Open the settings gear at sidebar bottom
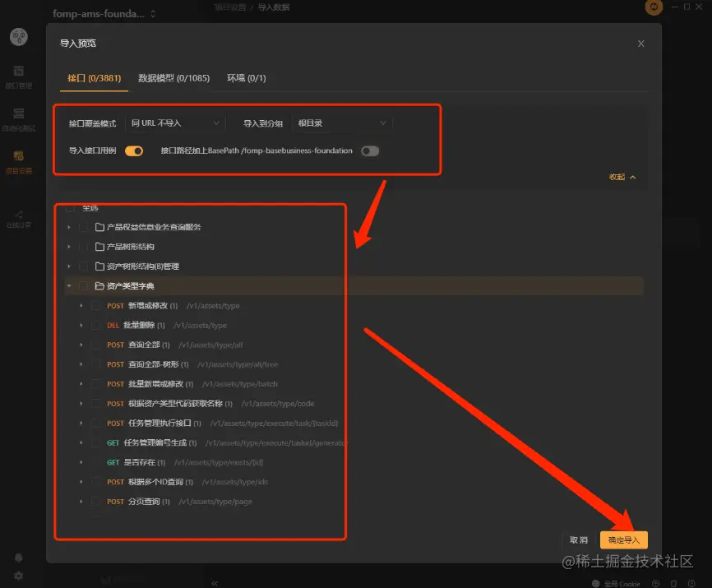Screen dimensions: 712x588 pos(19,576)
